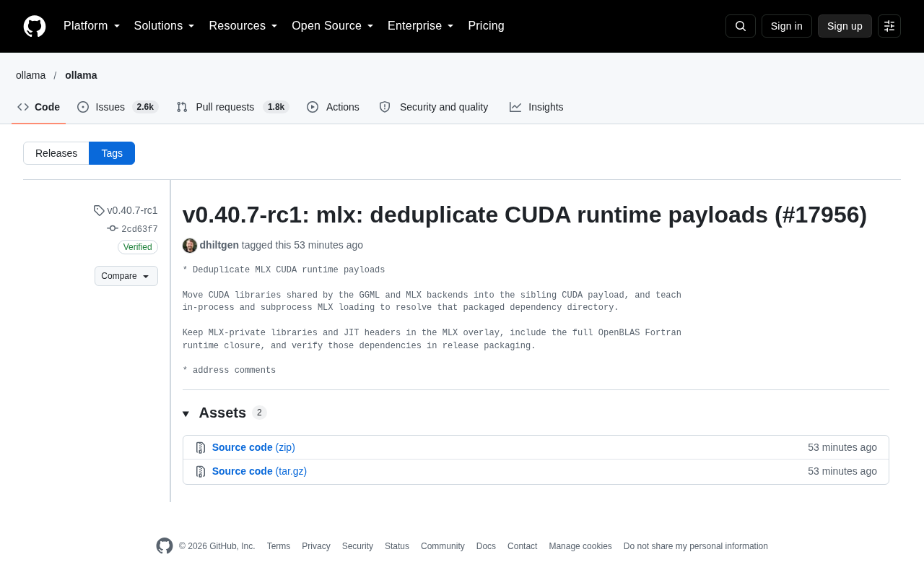Download Source code (zip)
The height and width of the screenshot is (578, 924).
click(x=253, y=447)
